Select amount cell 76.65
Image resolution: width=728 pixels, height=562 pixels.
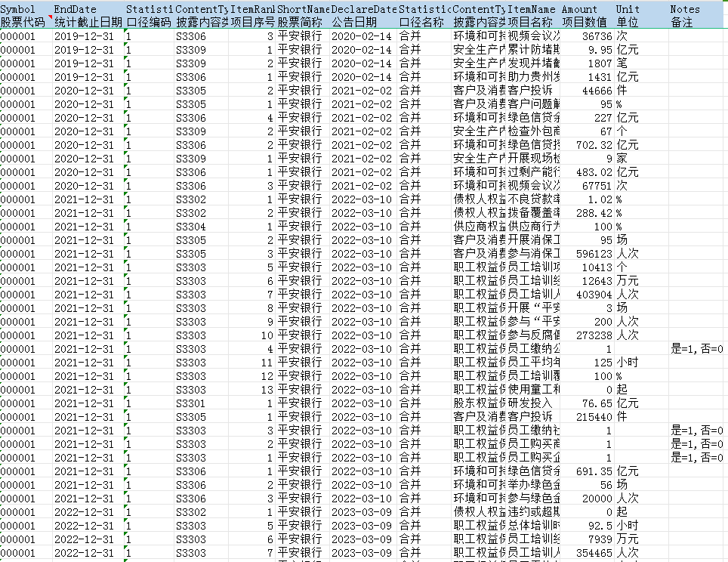(x=588, y=403)
